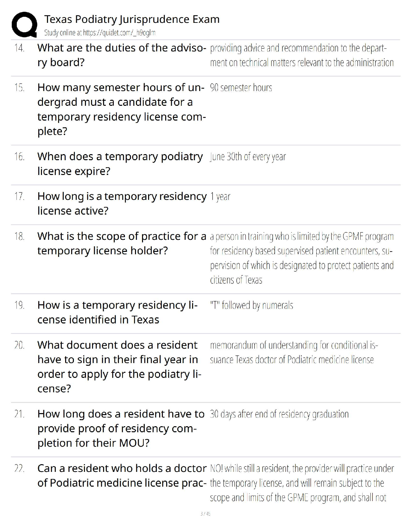Select the answer '1 year'
Screen dimensions: 411x532
220,196
